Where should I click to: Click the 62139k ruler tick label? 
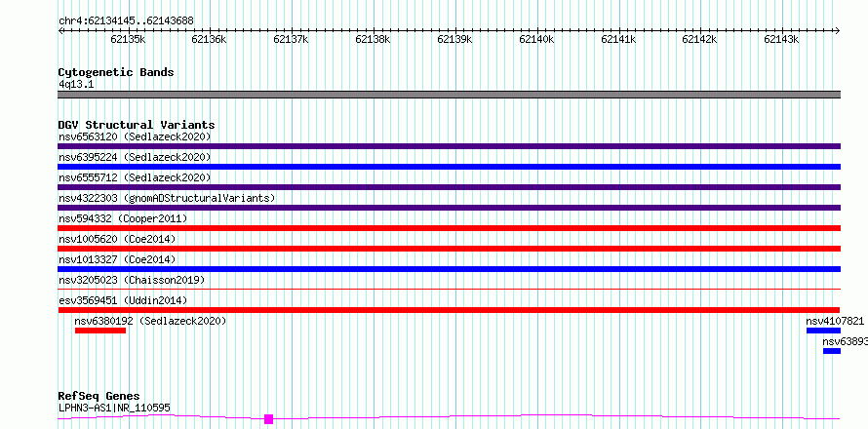click(455, 39)
